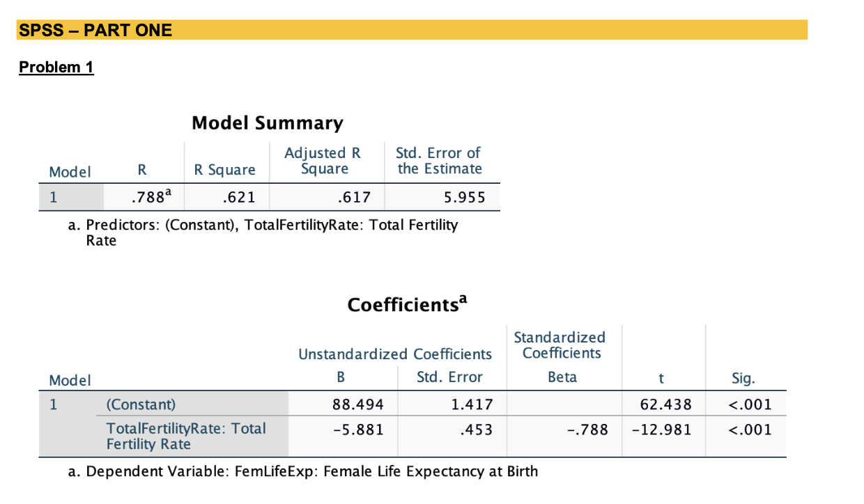Click the Beta value -.788
864x504 pixels.
[x=587, y=430]
